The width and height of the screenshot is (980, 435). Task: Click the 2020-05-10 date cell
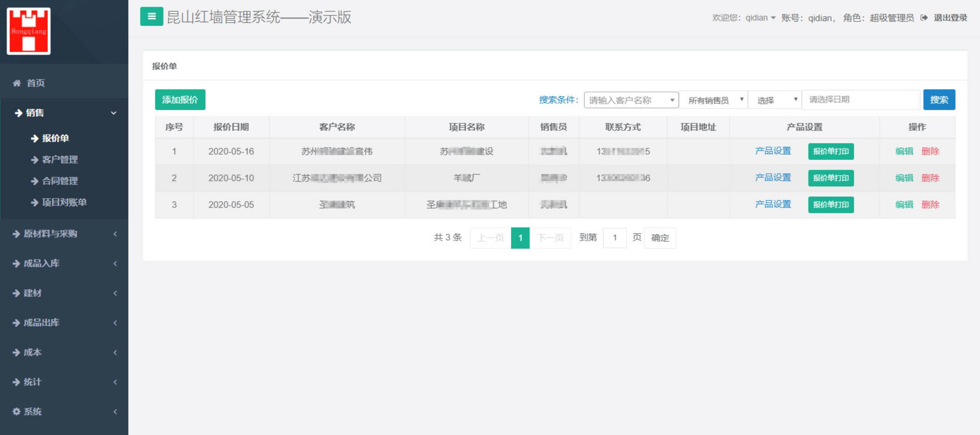tap(231, 178)
